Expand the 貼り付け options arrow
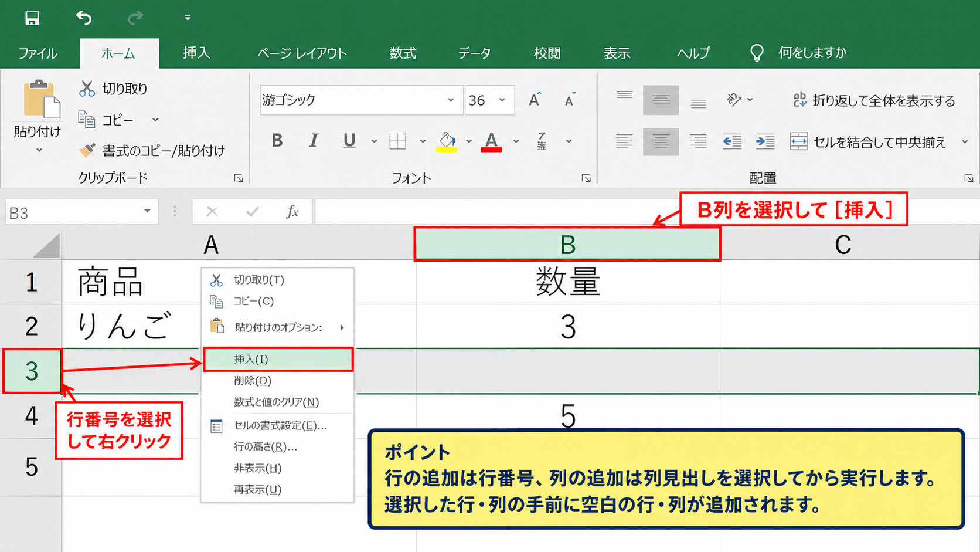The height and width of the screenshot is (552, 980). tap(39, 151)
